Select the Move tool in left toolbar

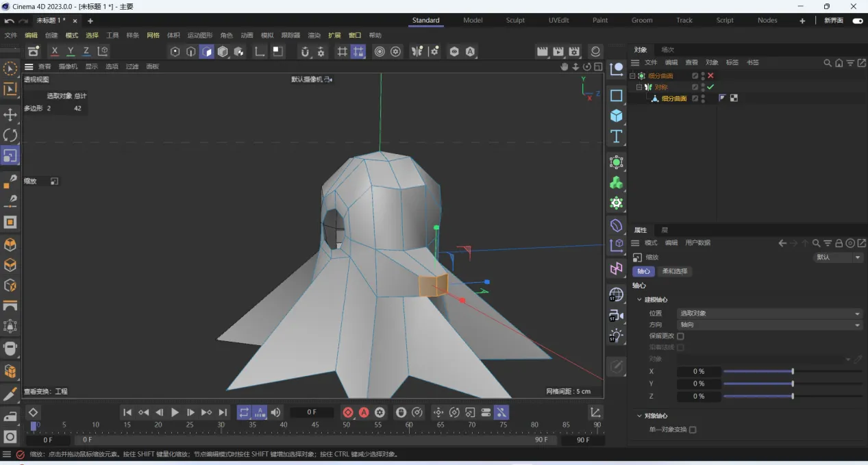(10, 114)
